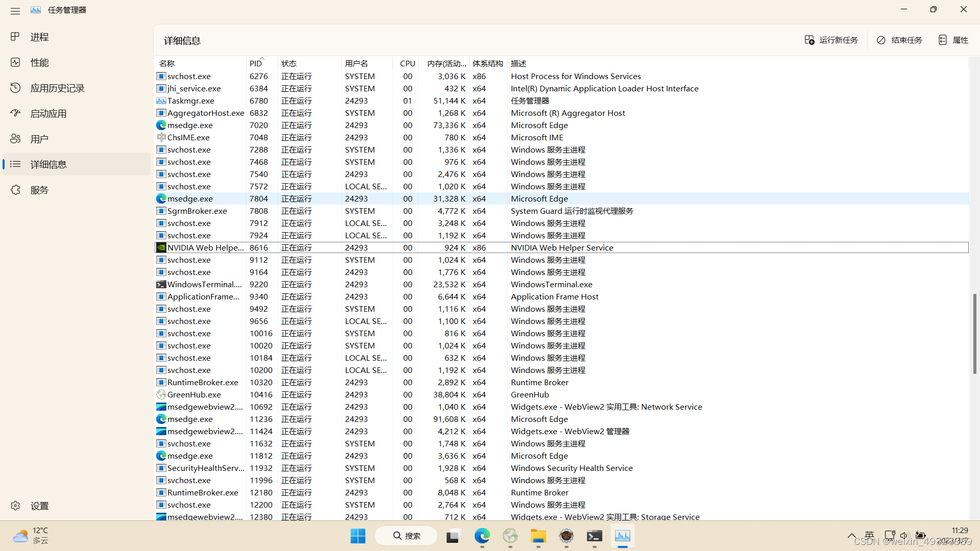Click vertical scrollbar of process list
This screenshot has height=551, width=980.
[974, 334]
